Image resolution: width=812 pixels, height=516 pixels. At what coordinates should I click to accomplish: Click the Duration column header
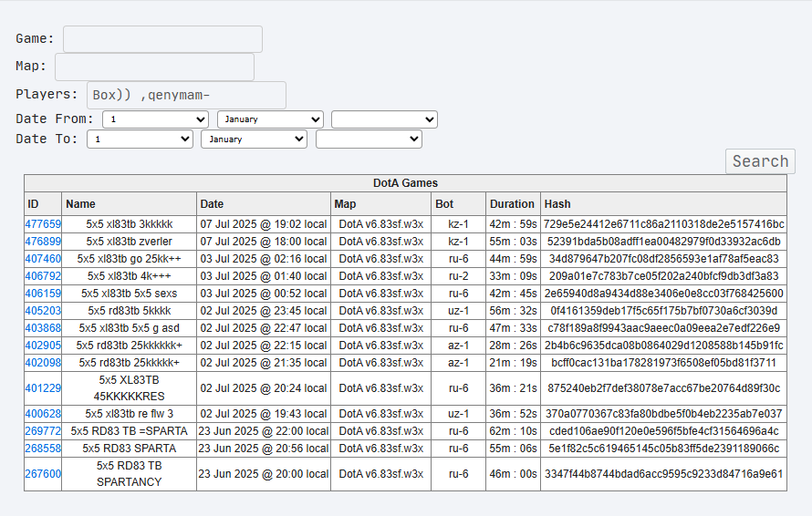tap(513, 204)
